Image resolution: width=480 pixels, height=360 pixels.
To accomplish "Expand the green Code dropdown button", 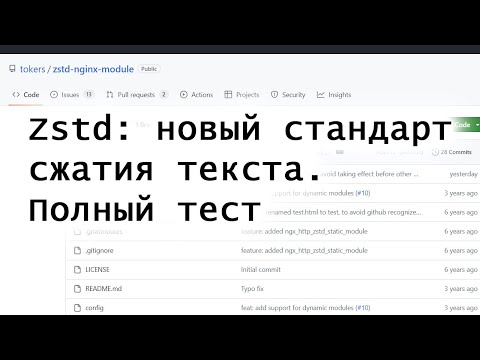I will (x=466, y=125).
